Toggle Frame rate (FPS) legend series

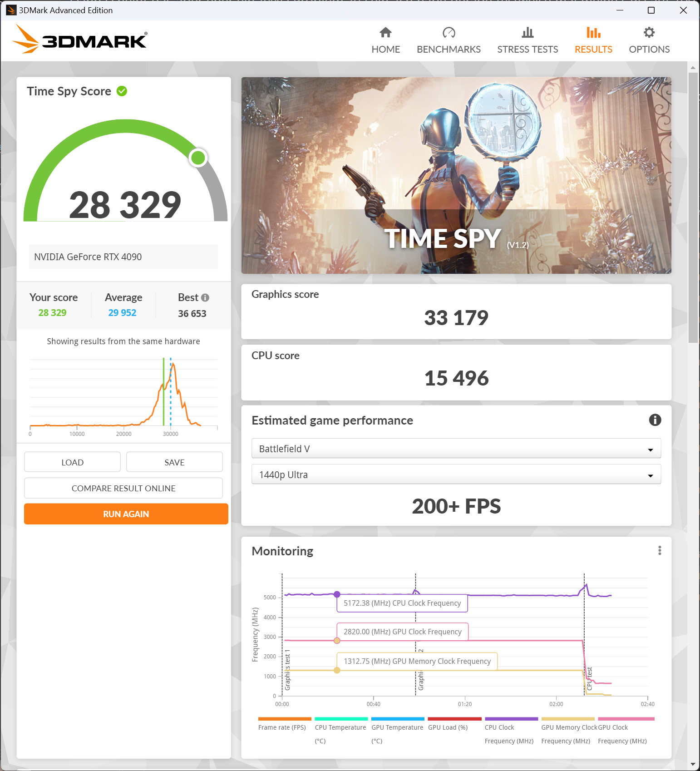click(x=285, y=724)
